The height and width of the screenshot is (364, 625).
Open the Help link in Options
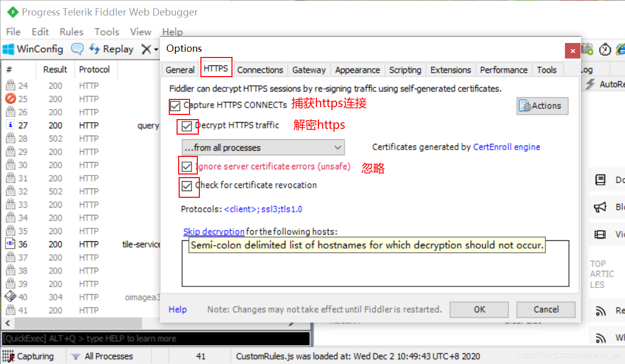(x=178, y=310)
